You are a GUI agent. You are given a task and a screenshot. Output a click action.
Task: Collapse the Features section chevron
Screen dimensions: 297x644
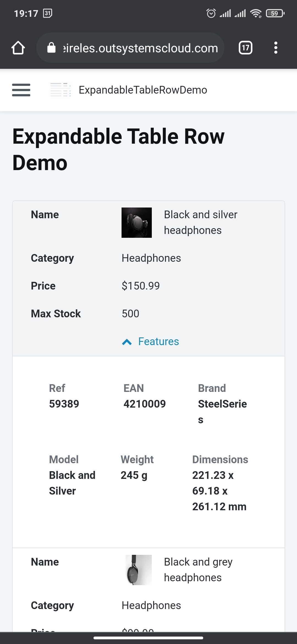click(127, 342)
